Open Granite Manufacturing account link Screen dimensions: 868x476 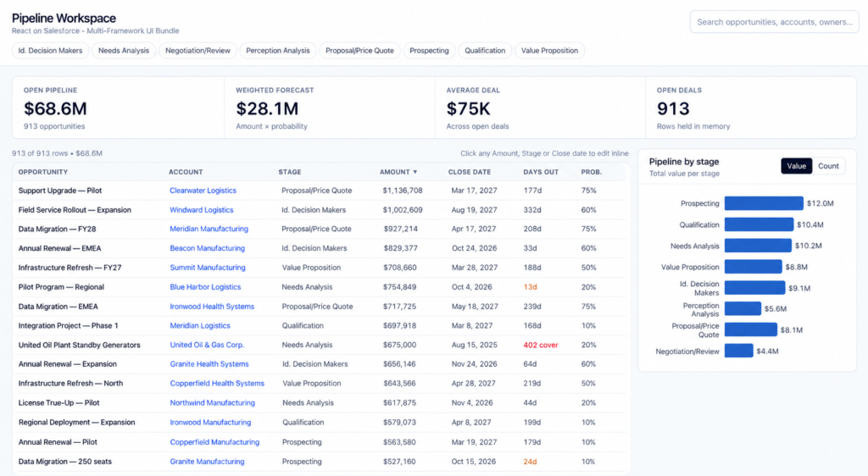click(x=207, y=462)
